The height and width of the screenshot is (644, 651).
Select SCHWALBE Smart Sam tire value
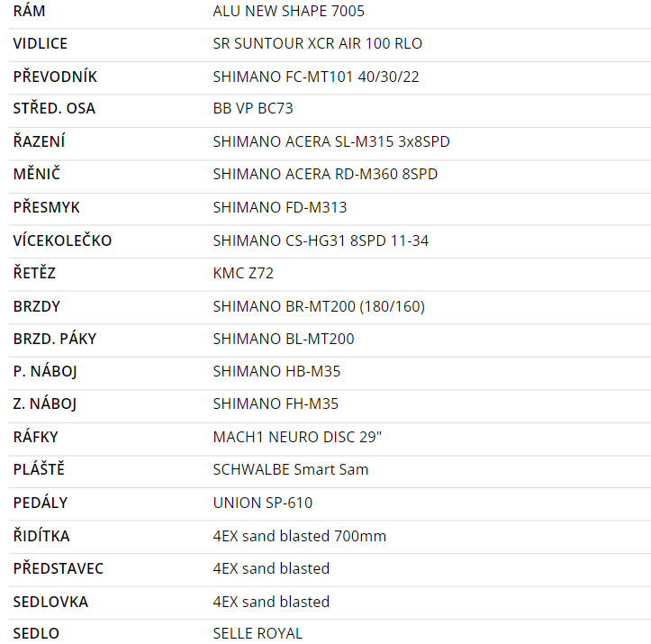[x=291, y=469]
